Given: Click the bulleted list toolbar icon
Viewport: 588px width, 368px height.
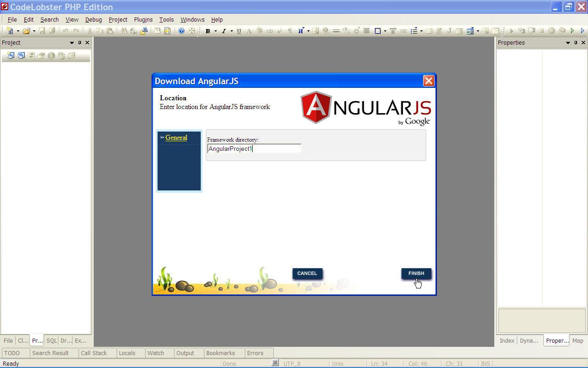Looking at the screenshot, I should (414, 31).
